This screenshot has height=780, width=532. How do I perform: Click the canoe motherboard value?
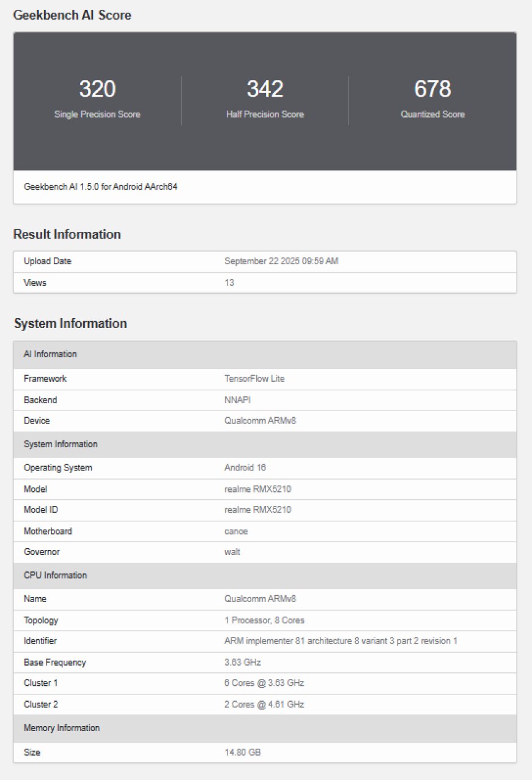click(236, 531)
